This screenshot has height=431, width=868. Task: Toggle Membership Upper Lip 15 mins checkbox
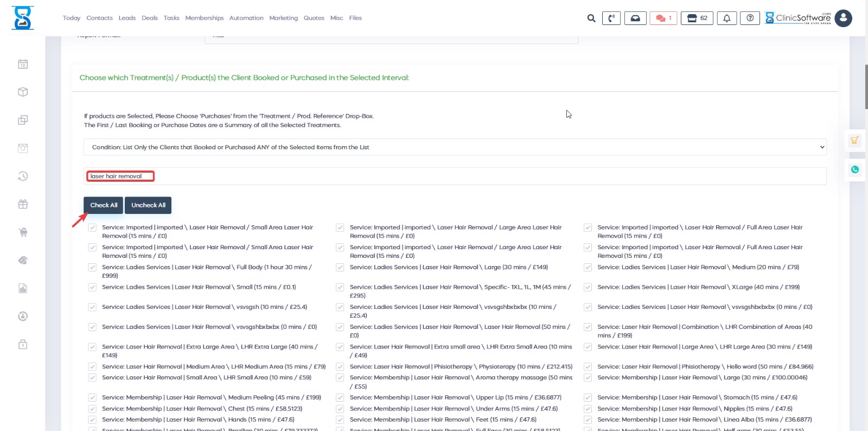(x=340, y=398)
